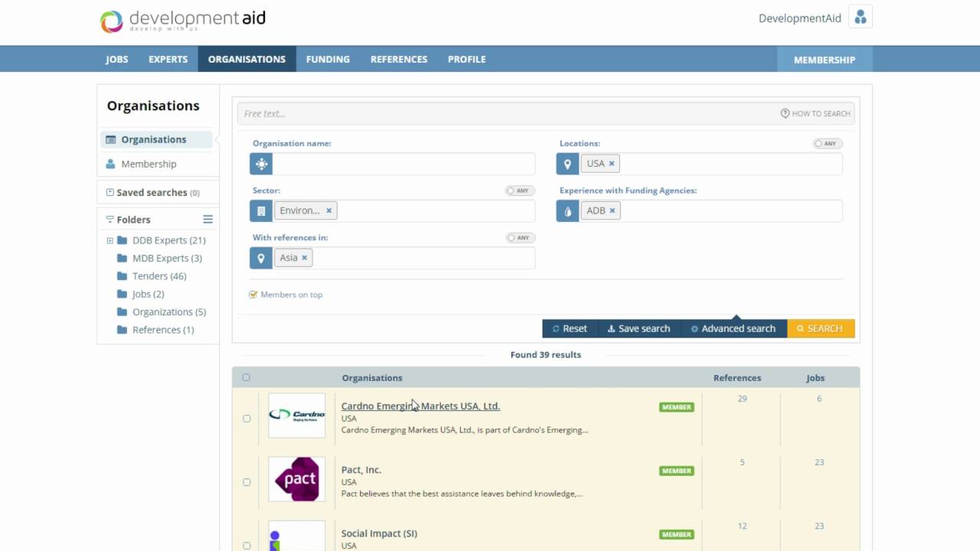Open the Folders list menu icon
980x551 pixels.
pos(207,220)
